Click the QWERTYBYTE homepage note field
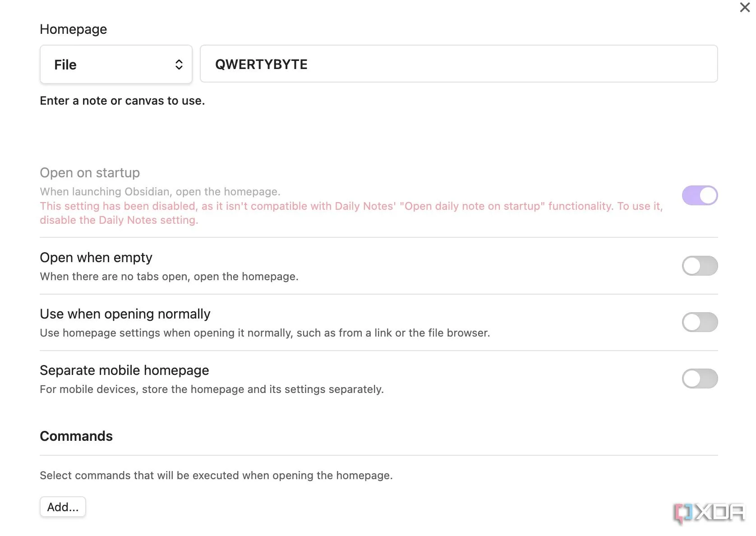 pyautogui.click(x=459, y=64)
